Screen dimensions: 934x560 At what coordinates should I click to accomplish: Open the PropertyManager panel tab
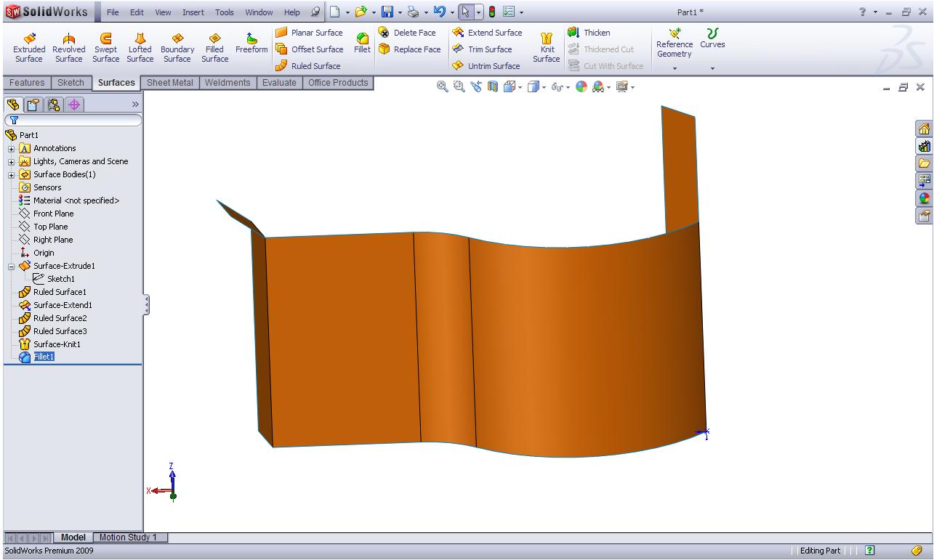pos(34,105)
